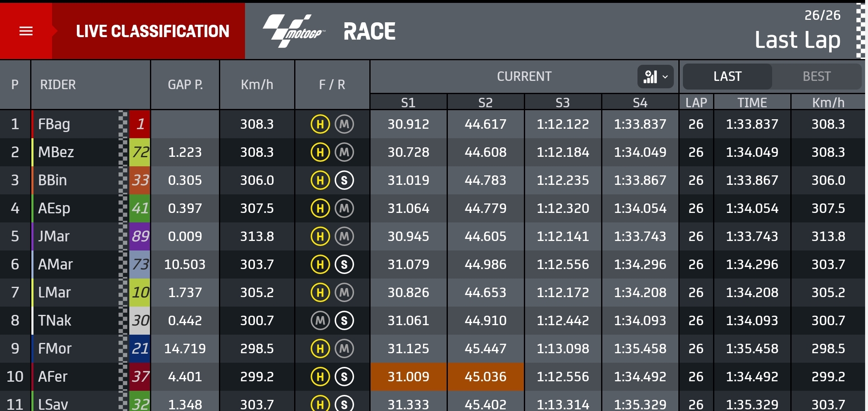Click AFer's soft rear tyre icon
Viewport: 868px width, 411px height.
click(344, 377)
